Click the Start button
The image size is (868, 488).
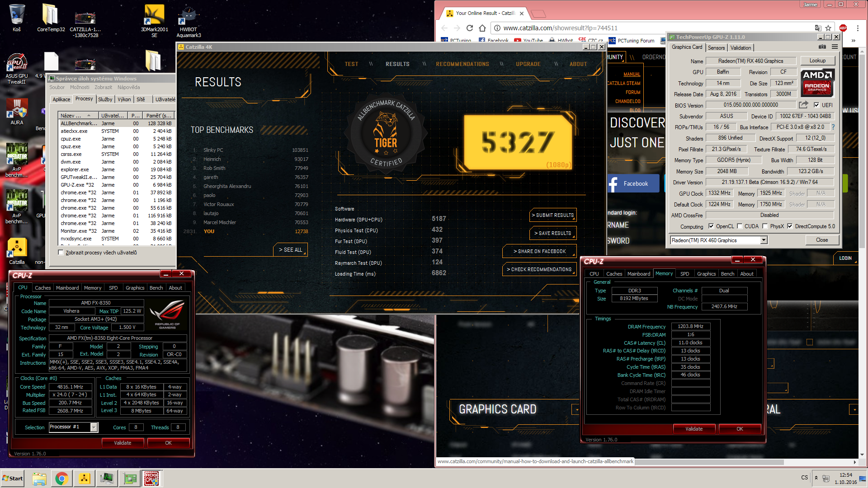[13, 479]
